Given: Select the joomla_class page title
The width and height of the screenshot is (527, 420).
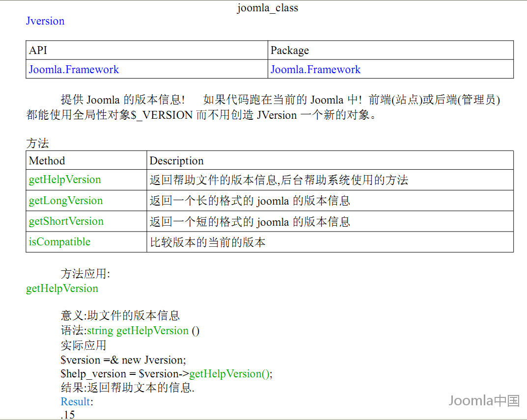Looking at the screenshot, I should [x=268, y=8].
